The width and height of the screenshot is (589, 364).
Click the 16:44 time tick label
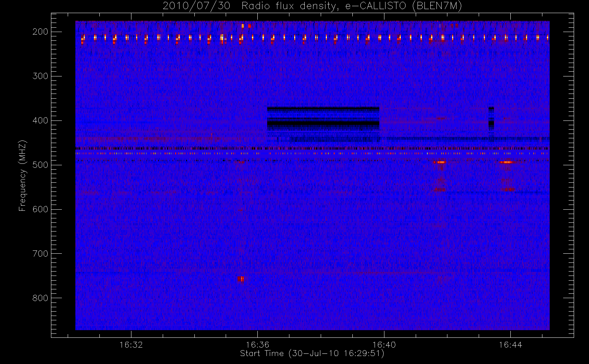pos(510,345)
